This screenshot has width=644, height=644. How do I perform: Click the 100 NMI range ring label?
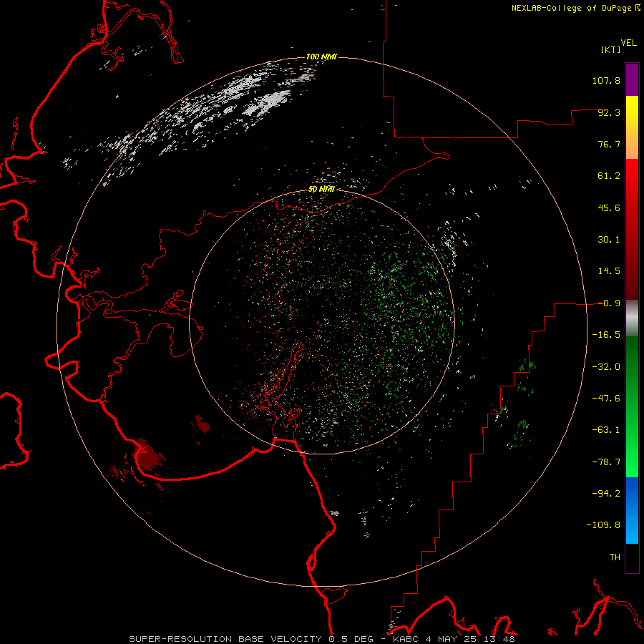pos(321,57)
